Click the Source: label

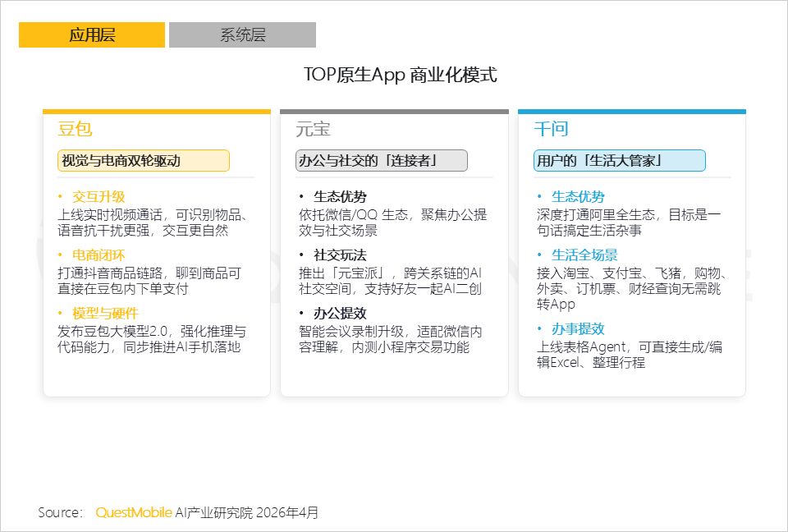[60, 512]
